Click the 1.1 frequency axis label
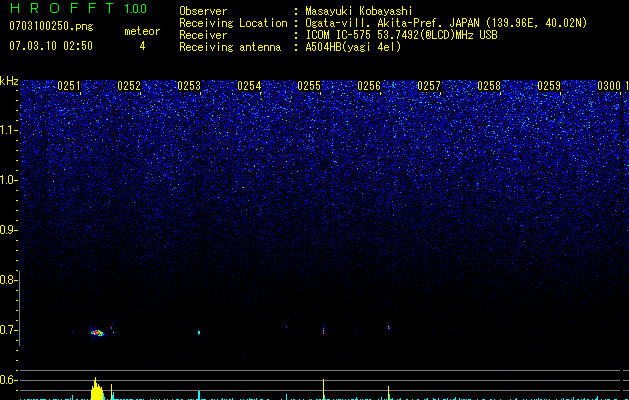 (8, 130)
